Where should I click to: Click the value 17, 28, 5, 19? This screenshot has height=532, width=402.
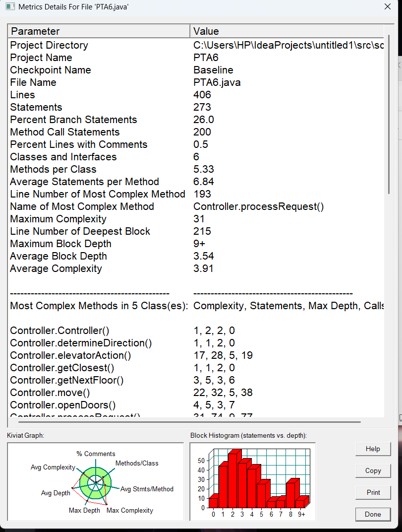223,355
